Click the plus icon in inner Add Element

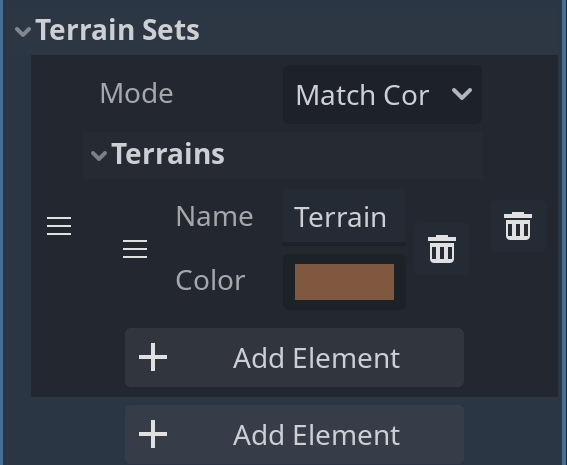(x=153, y=357)
